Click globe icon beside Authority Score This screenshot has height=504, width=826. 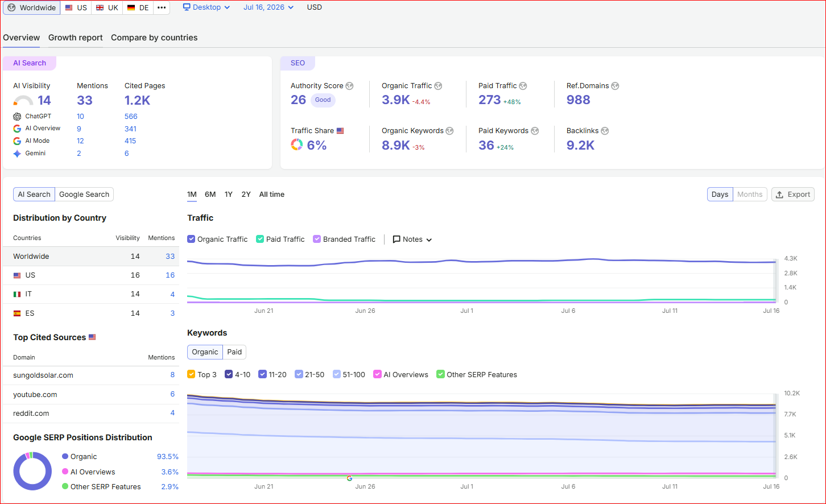pyautogui.click(x=349, y=86)
